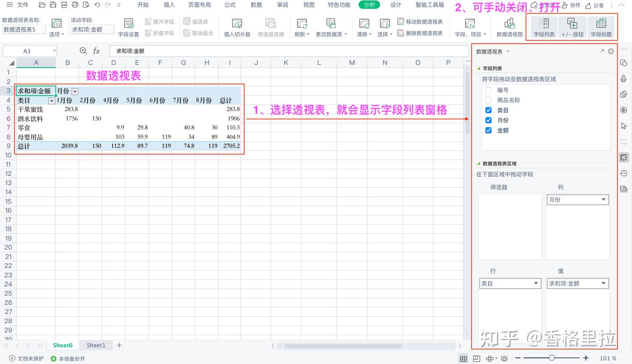Viewport: 632px width, 364px height.
Task: Click the eye protection mode icon
Action: (504, 359)
